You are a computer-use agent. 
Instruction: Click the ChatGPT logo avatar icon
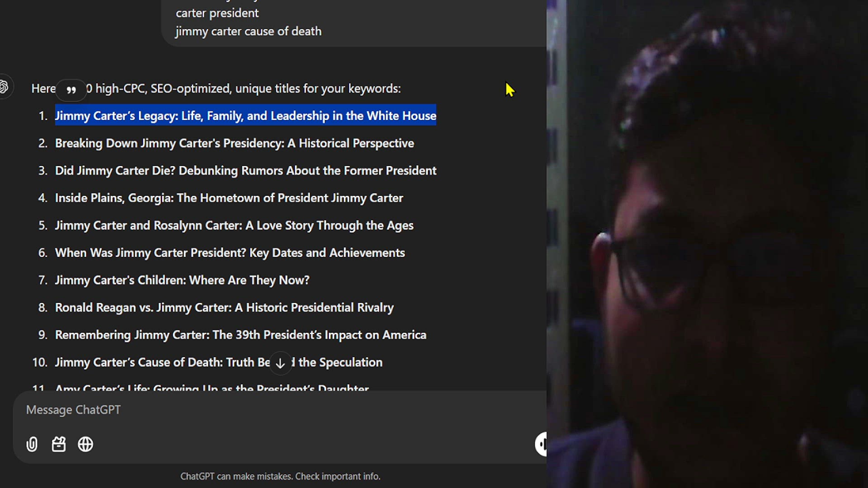click(x=4, y=87)
